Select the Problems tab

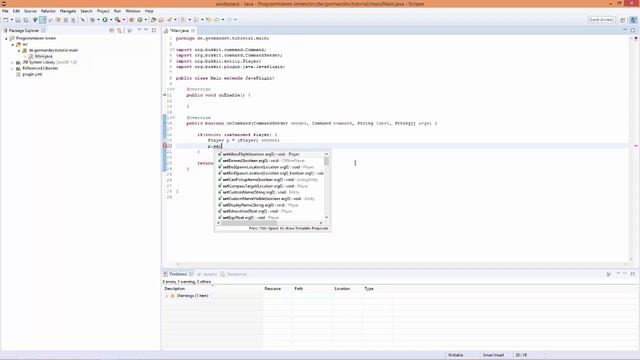point(178,274)
